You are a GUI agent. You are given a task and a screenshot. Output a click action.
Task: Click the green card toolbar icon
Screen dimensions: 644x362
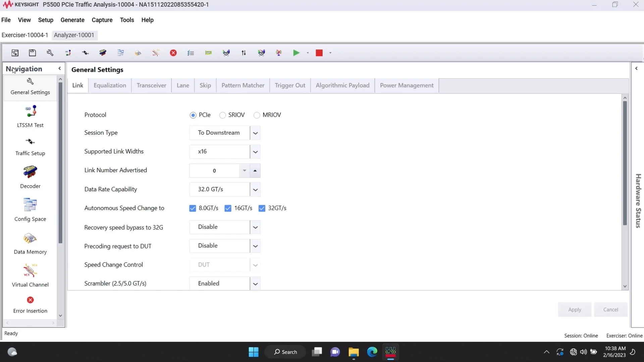[x=208, y=53]
